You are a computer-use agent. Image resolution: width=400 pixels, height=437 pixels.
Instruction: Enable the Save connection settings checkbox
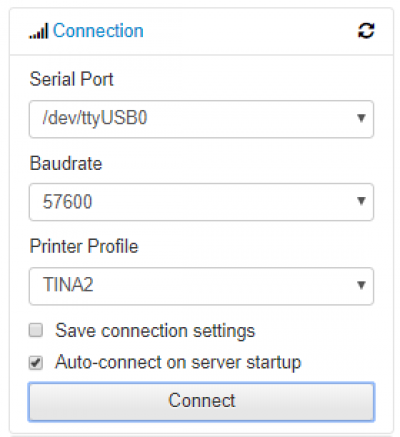tap(36, 330)
